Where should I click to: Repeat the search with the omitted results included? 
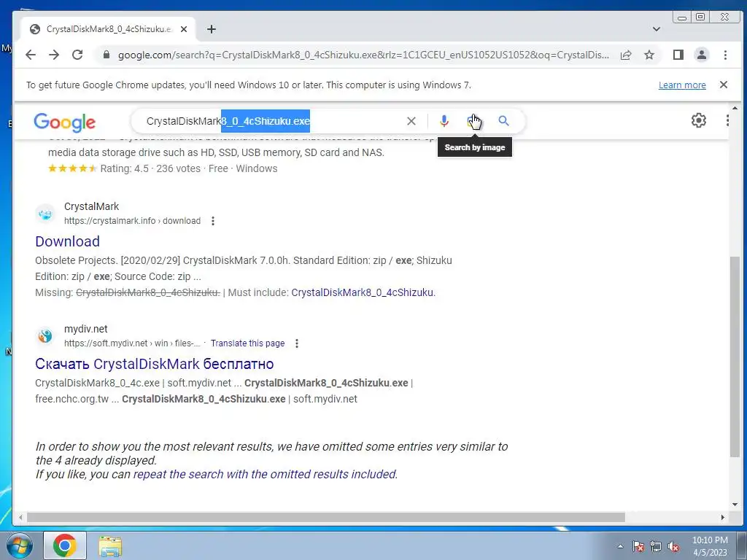point(266,474)
